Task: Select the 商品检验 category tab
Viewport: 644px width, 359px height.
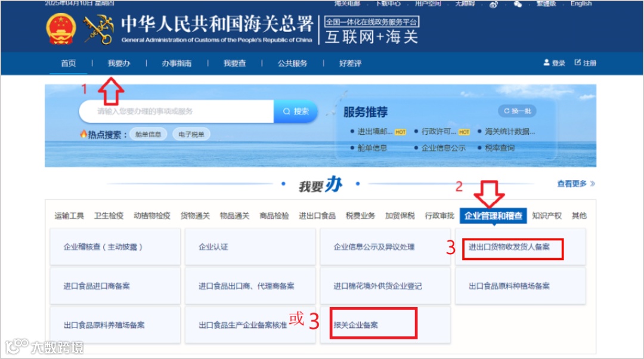Action: (x=274, y=216)
